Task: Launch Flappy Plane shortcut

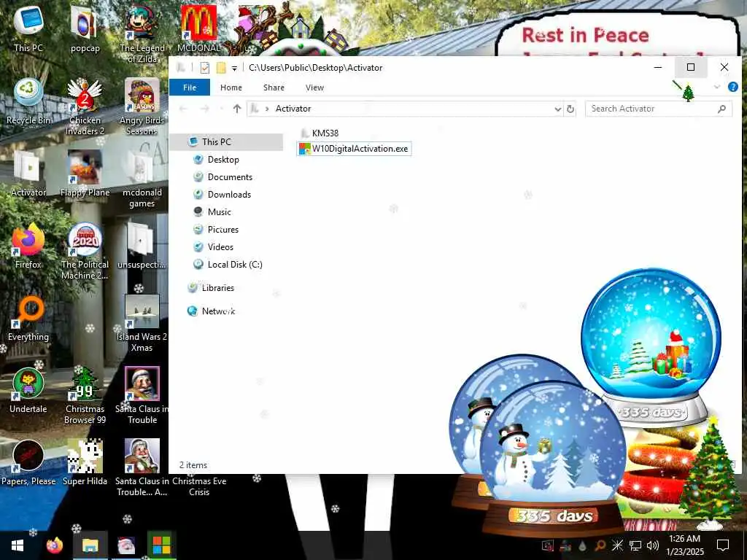Action: 85,174
